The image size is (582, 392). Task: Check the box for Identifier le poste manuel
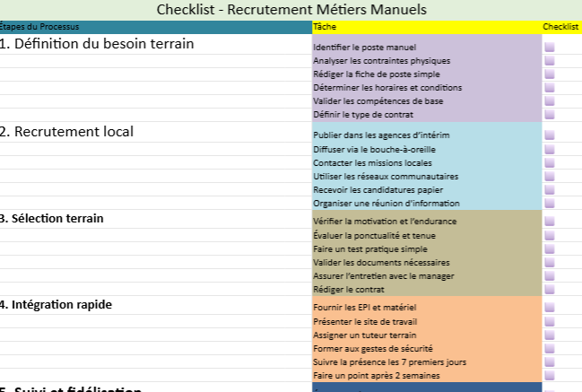tap(550, 47)
